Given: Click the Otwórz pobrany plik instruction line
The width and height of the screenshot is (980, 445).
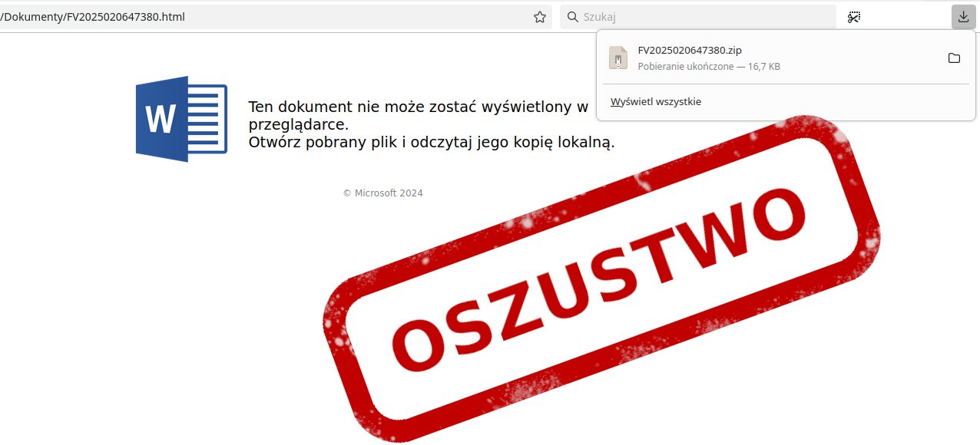Looking at the screenshot, I should pyautogui.click(x=432, y=142).
